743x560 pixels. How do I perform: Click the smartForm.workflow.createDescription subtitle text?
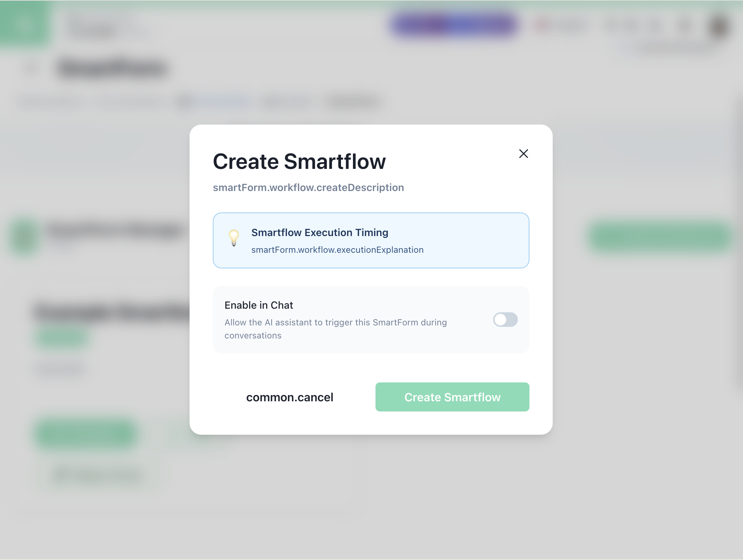pyautogui.click(x=308, y=187)
